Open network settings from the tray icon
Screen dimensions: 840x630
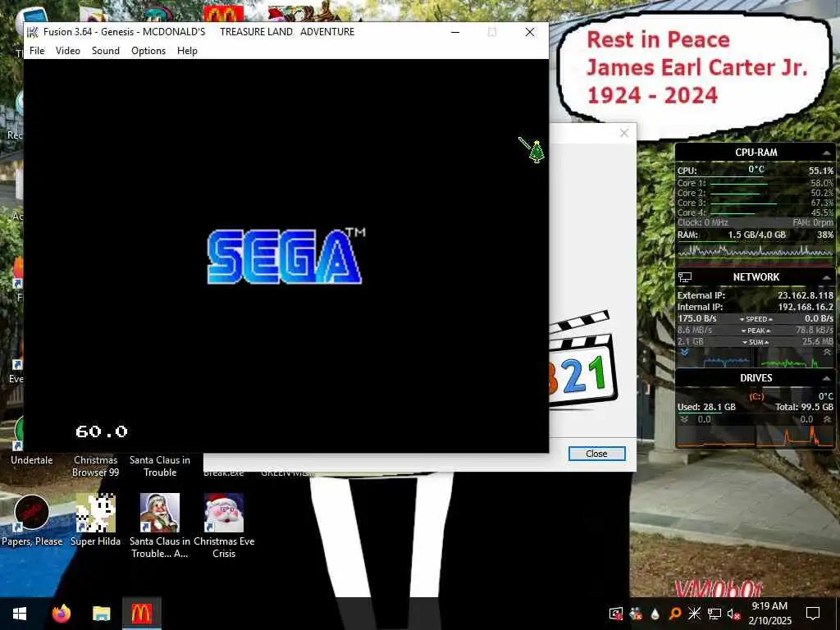pyautogui.click(x=714, y=614)
